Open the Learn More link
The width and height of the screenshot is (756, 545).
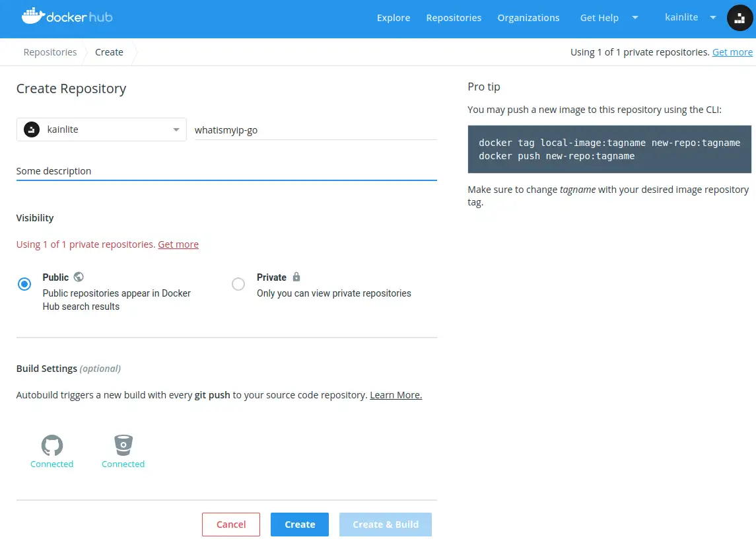(396, 395)
